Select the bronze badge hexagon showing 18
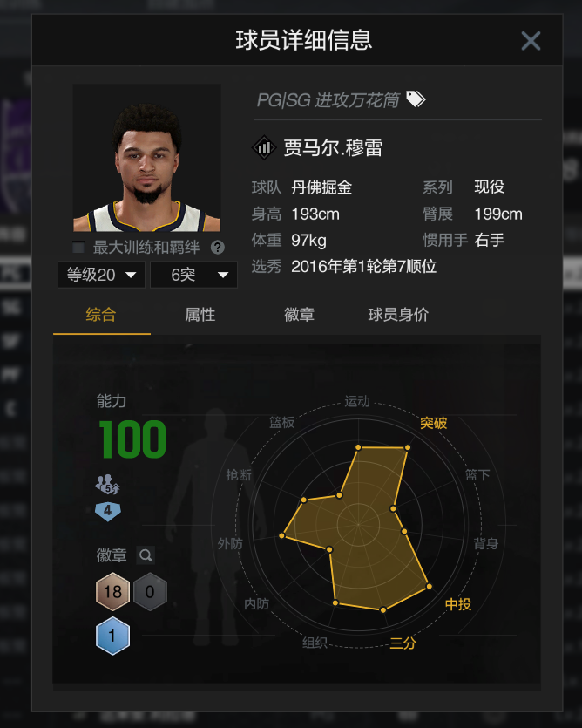Screen dimensions: 582x728 pyautogui.click(x=112, y=591)
